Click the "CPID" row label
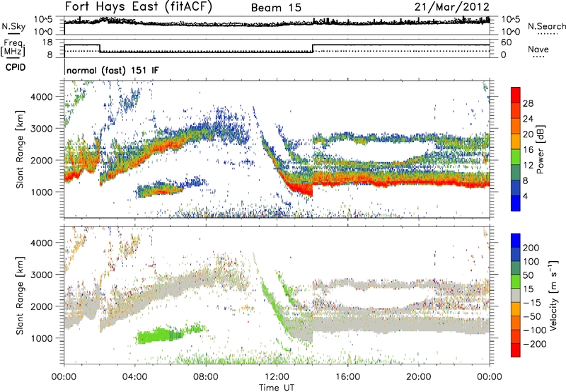 (16, 67)
